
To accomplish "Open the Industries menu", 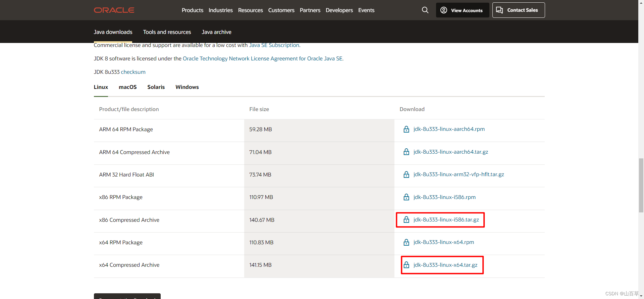I will coord(221,10).
